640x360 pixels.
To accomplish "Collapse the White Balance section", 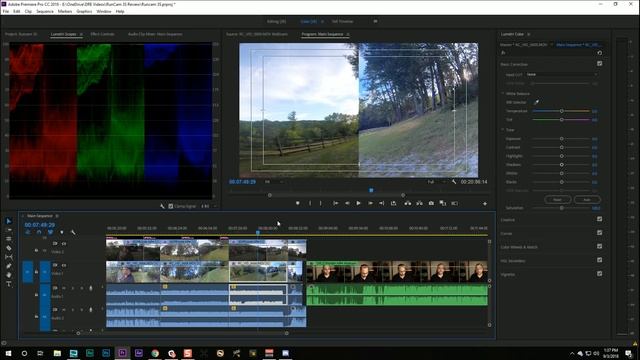I will [503, 94].
